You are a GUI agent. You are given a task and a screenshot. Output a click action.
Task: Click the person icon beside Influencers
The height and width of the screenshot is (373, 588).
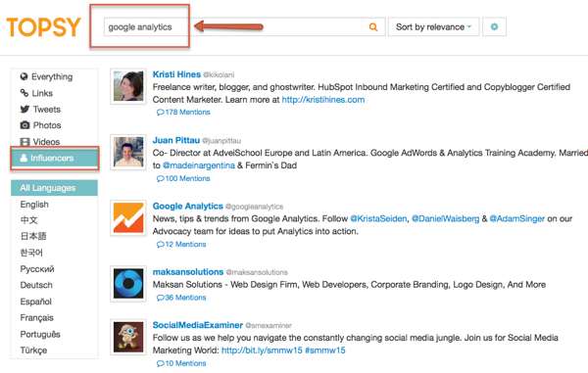tap(24, 158)
